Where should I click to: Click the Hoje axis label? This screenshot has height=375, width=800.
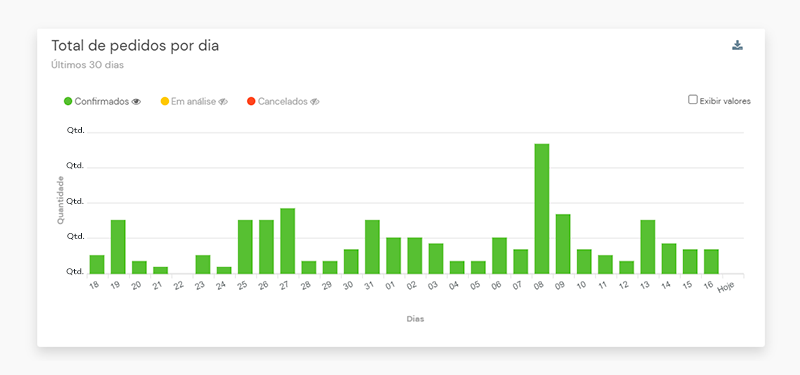tap(727, 288)
